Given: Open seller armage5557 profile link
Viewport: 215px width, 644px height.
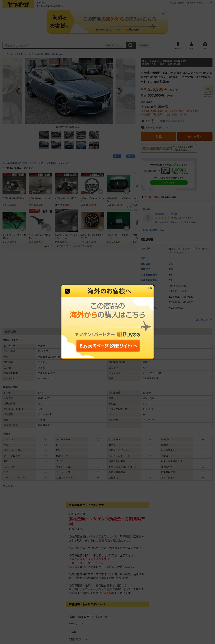Looking at the screenshot, I should tap(161, 214).
